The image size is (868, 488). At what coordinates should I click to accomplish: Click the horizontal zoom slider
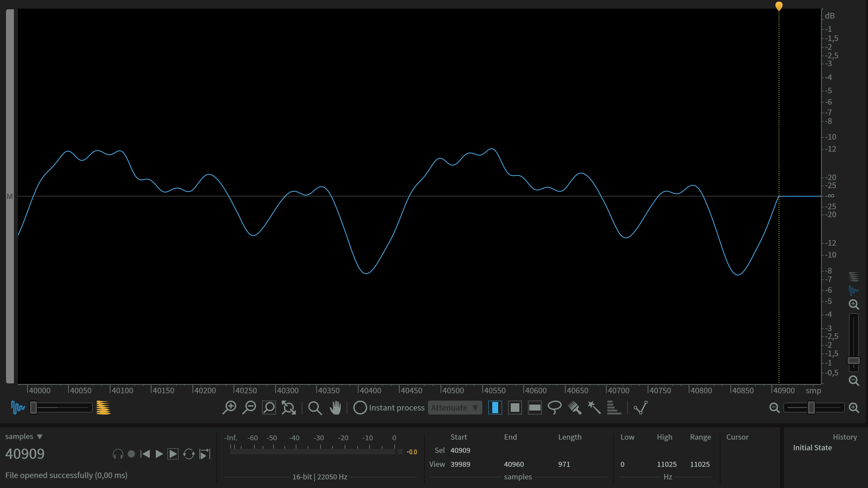(814, 408)
